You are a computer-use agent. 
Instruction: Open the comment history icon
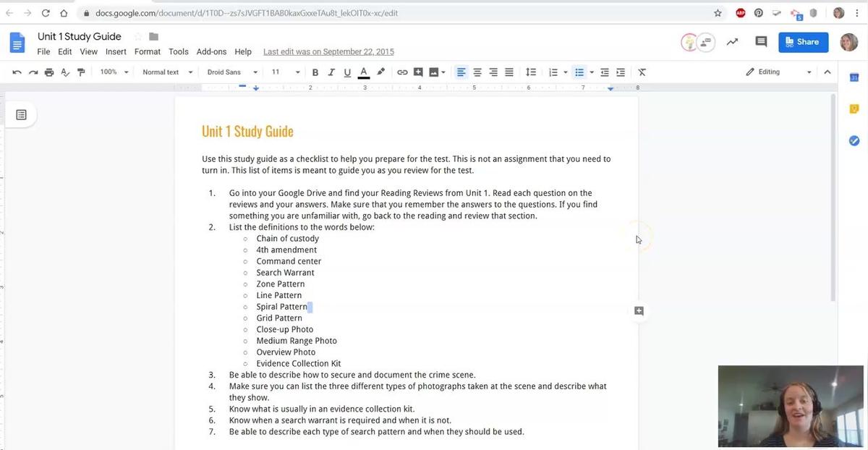coord(761,42)
